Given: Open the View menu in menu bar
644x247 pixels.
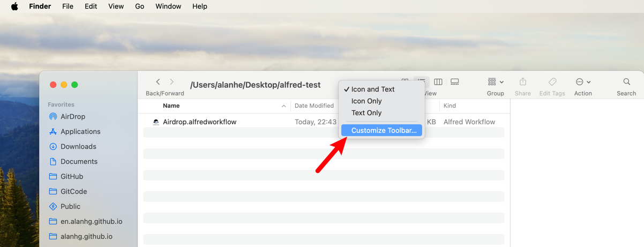Looking at the screenshot, I should 116,6.
